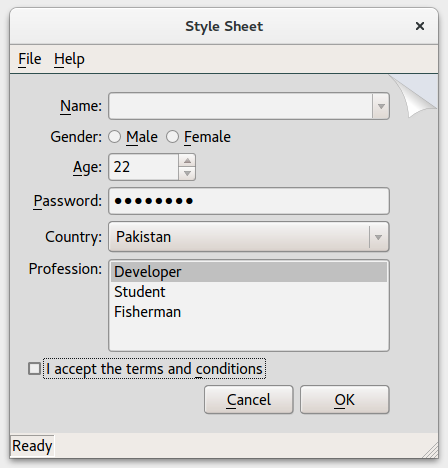Click the Name text entry area
The width and height of the screenshot is (448, 468).
[240, 106]
